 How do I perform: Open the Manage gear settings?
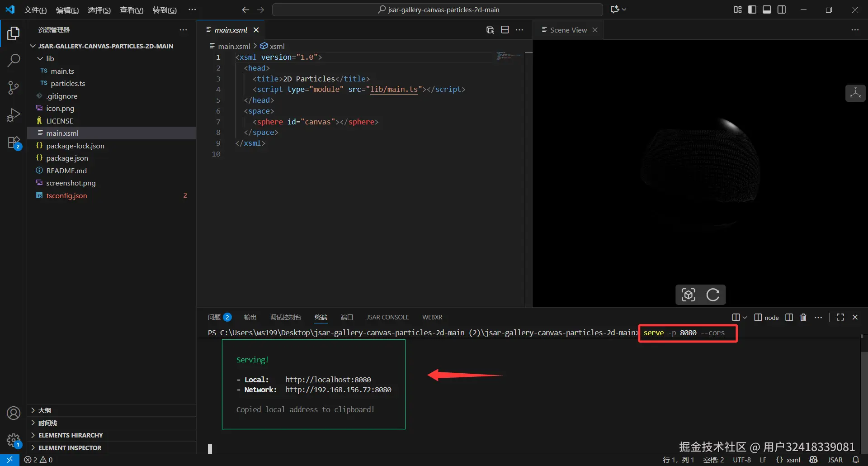(14, 440)
